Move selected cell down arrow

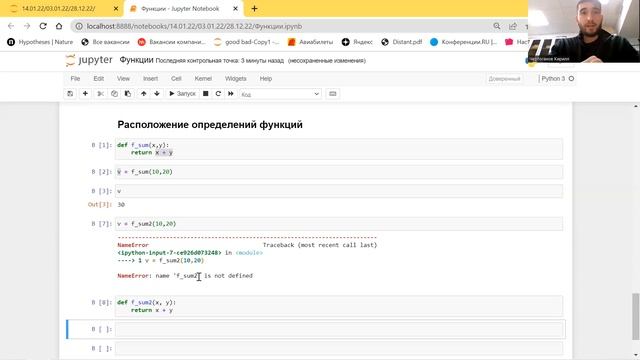pyautogui.click(x=157, y=94)
